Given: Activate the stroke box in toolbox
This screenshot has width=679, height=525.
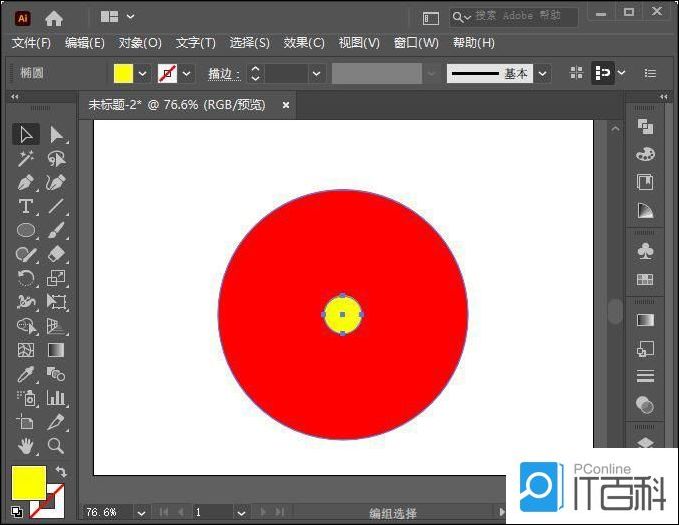Looking at the screenshot, I should tap(47, 500).
